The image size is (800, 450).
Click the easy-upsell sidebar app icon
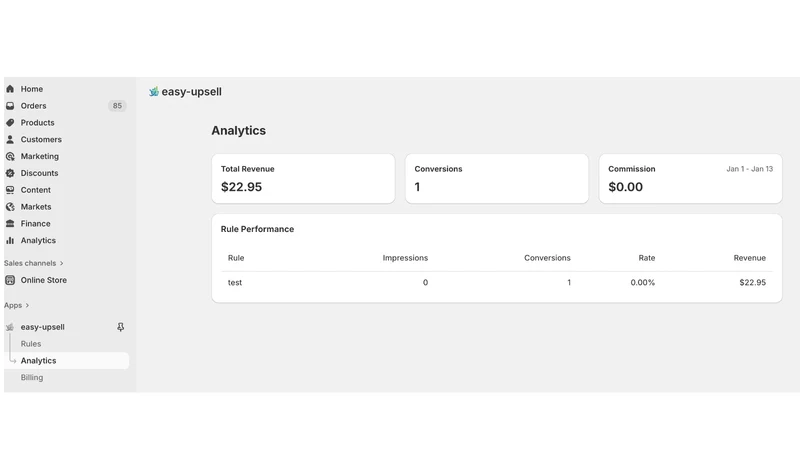[x=10, y=327]
